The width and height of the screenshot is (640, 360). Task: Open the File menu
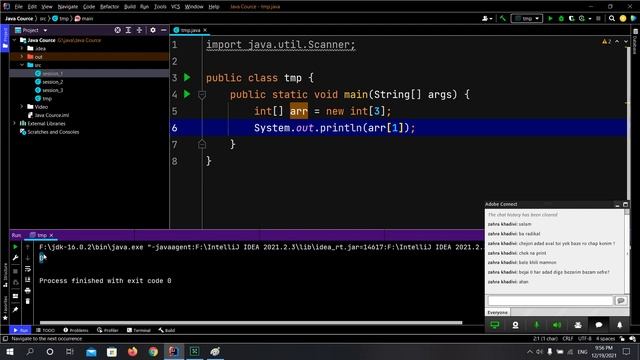[x=19, y=7]
